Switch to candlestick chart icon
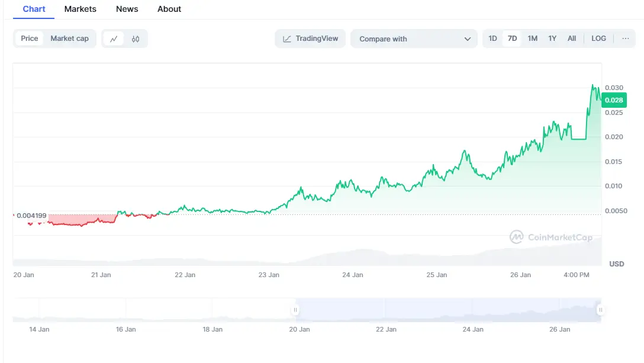Image resolution: width=644 pixels, height=363 pixels. click(x=136, y=38)
